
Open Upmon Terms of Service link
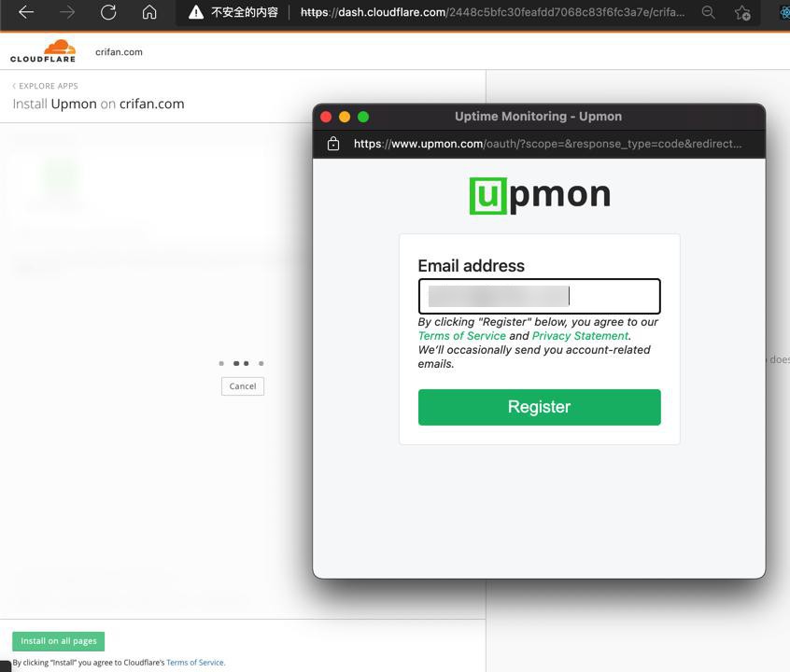click(462, 336)
